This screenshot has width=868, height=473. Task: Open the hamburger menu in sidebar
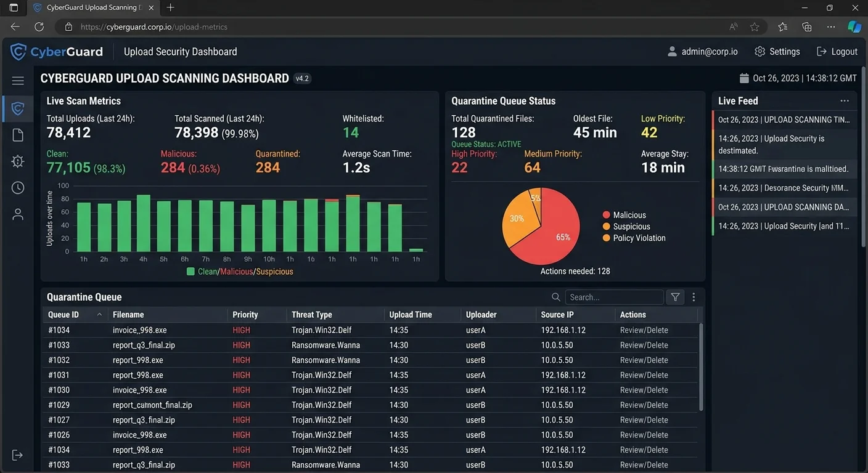pos(18,81)
